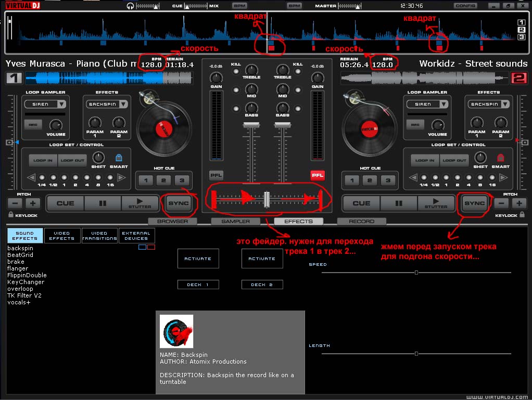Screen dimensions: 532x400
Task: Switch to the SAMPLER tab
Action: coord(235,222)
